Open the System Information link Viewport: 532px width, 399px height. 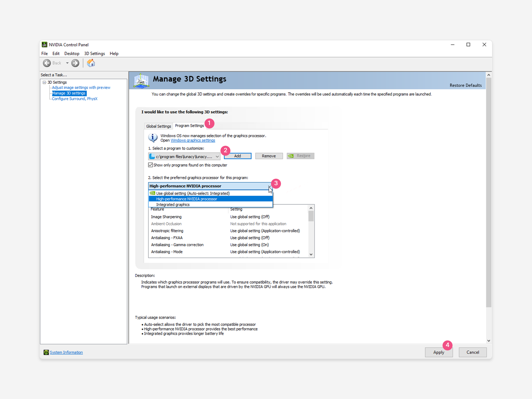coord(66,352)
